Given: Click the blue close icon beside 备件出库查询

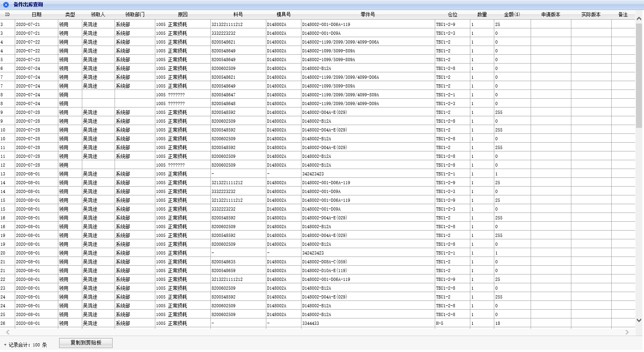Looking at the screenshot, I should click(x=6, y=5).
